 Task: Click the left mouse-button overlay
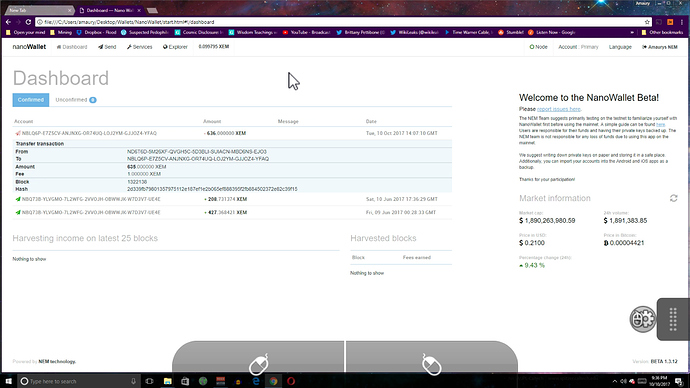(x=258, y=357)
